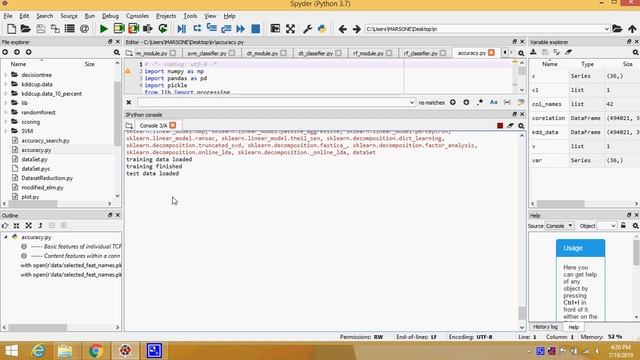Image resolution: width=640 pixels, height=360 pixels.
Task: Click the kdd_data variable row
Action: pos(584,132)
